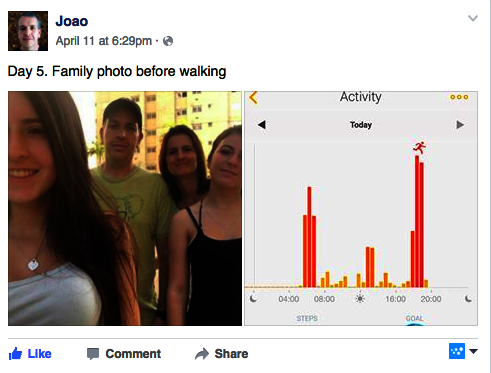491x373 pixels.
Task: Click the tallest red bar near 20:00
Action: (x=417, y=221)
